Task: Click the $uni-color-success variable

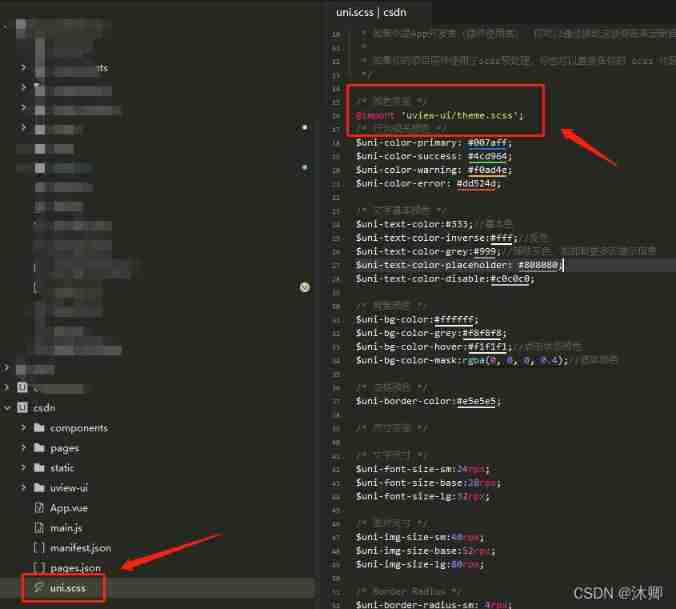Action: 406,156
